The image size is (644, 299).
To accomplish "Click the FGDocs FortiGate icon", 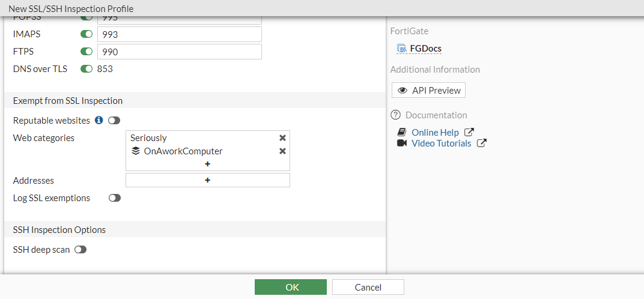I will pos(401,49).
